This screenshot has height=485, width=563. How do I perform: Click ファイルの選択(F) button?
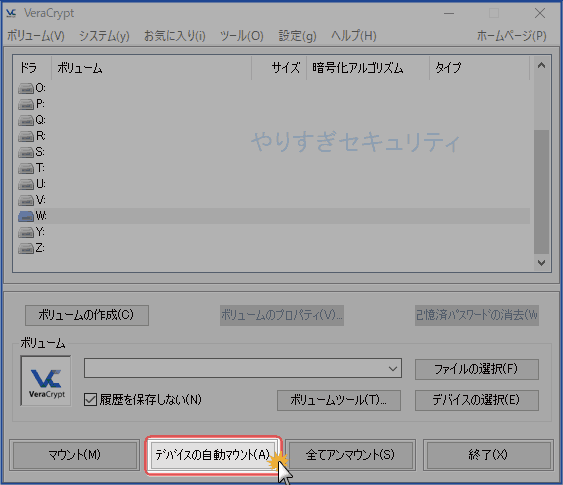[x=476, y=369]
